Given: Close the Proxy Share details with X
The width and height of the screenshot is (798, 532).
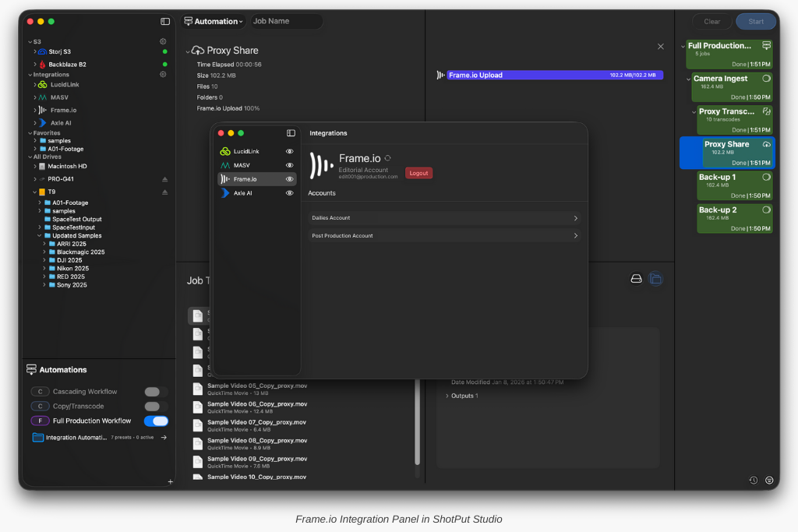Looking at the screenshot, I should (661, 47).
